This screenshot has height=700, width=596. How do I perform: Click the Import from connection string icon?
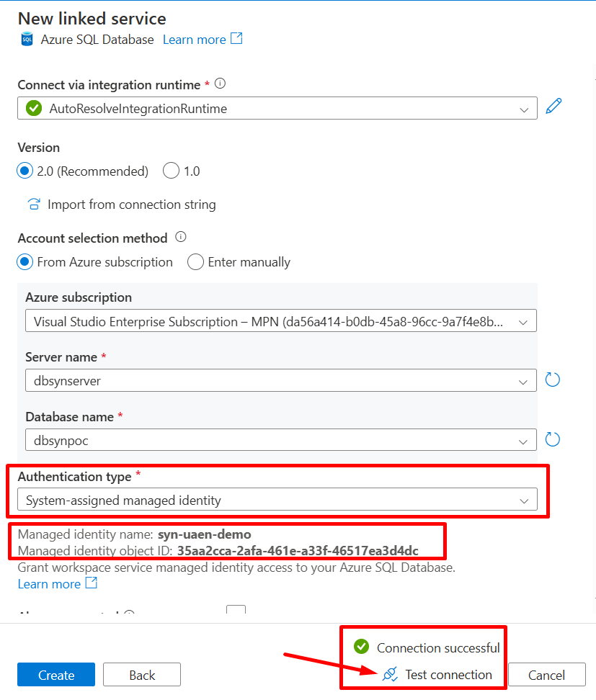coord(34,204)
